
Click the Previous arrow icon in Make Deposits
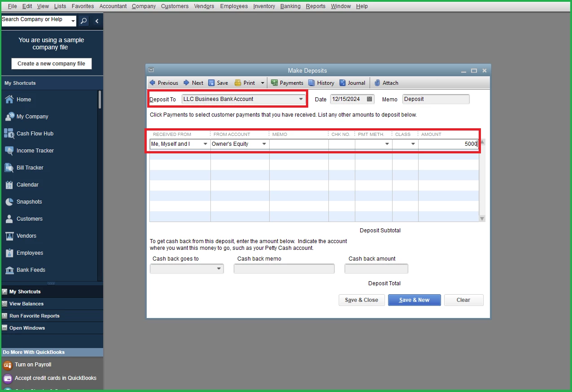(x=152, y=83)
